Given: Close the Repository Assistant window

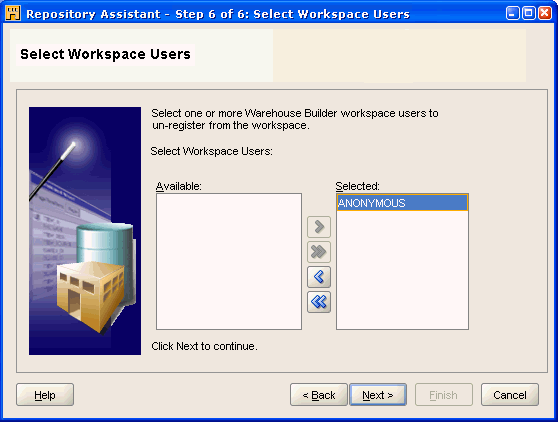Looking at the screenshot, I should [545, 13].
